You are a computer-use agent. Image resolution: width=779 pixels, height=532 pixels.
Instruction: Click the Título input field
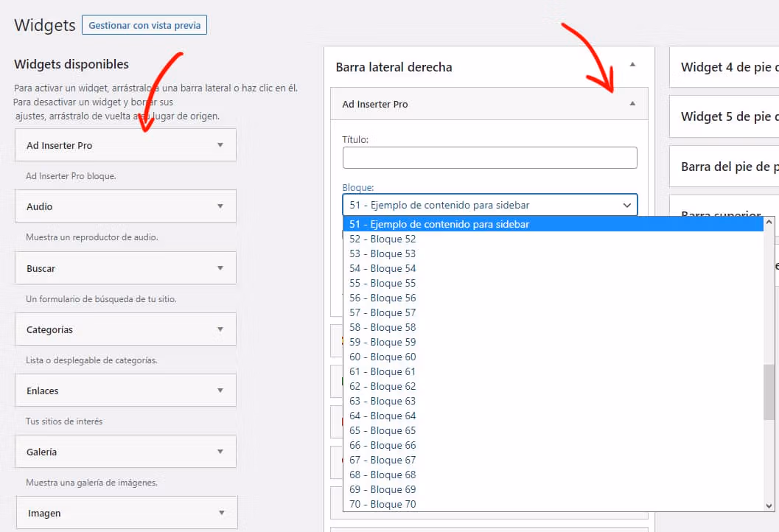click(x=489, y=158)
